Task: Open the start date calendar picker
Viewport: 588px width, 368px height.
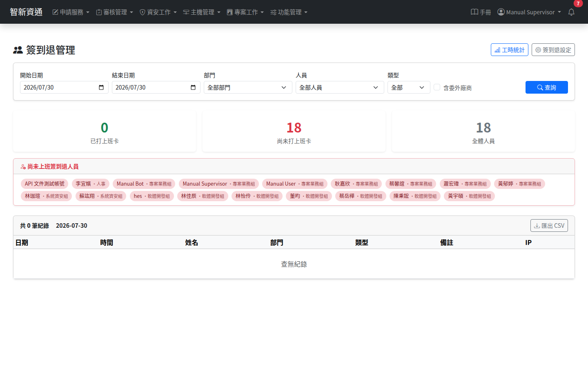Action: coord(101,88)
